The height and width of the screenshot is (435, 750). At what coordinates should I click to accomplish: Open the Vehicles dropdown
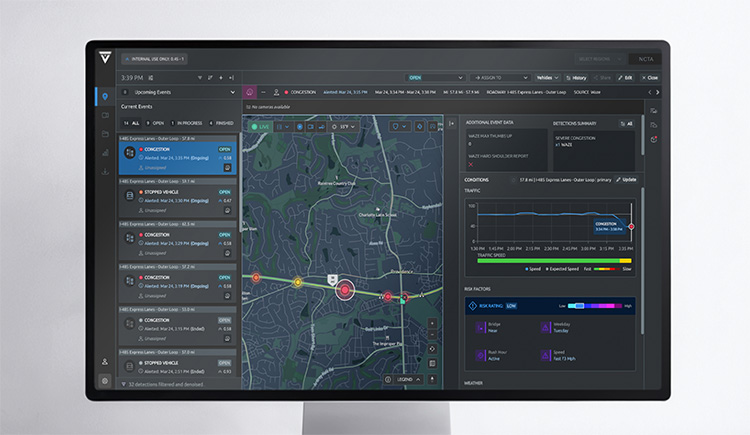(x=547, y=78)
